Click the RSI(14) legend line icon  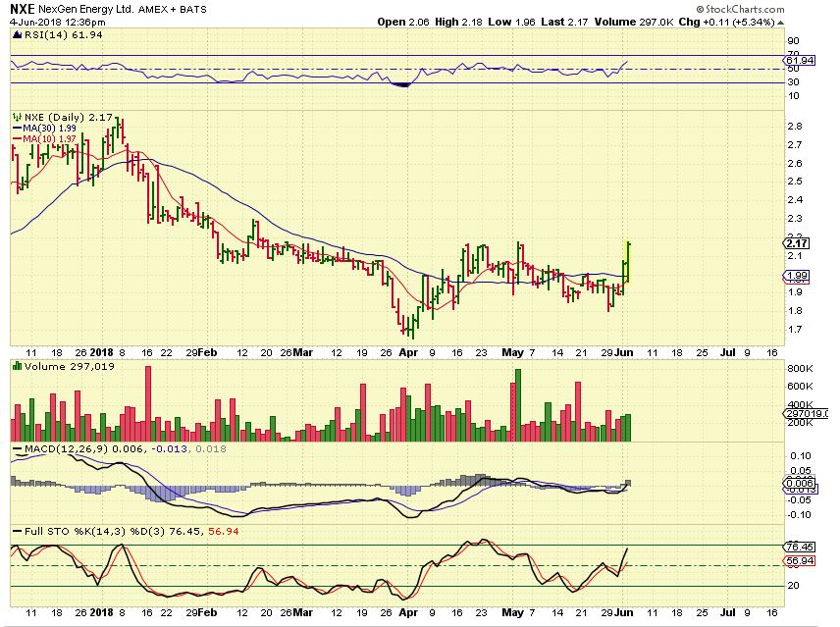point(17,34)
